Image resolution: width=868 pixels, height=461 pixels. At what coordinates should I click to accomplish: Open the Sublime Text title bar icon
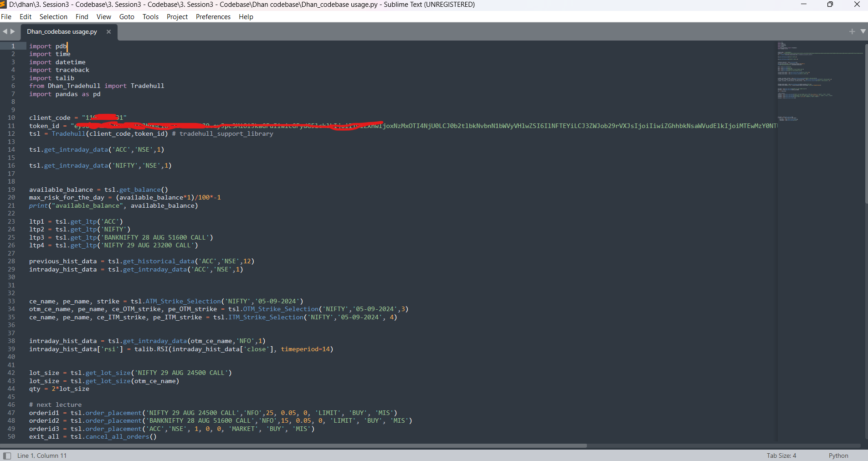pos(3,5)
